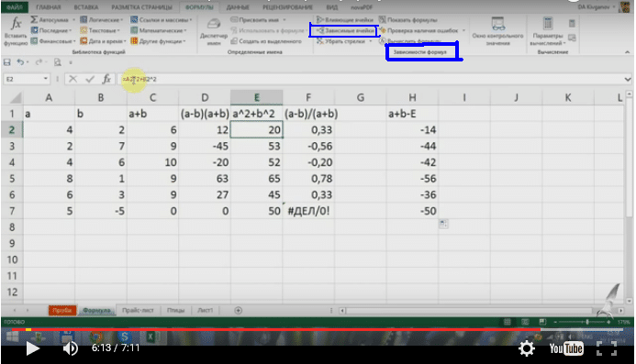Click Error Checking (Проверка наличия ошибок)
The width and height of the screenshot is (636, 364).
tap(422, 30)
